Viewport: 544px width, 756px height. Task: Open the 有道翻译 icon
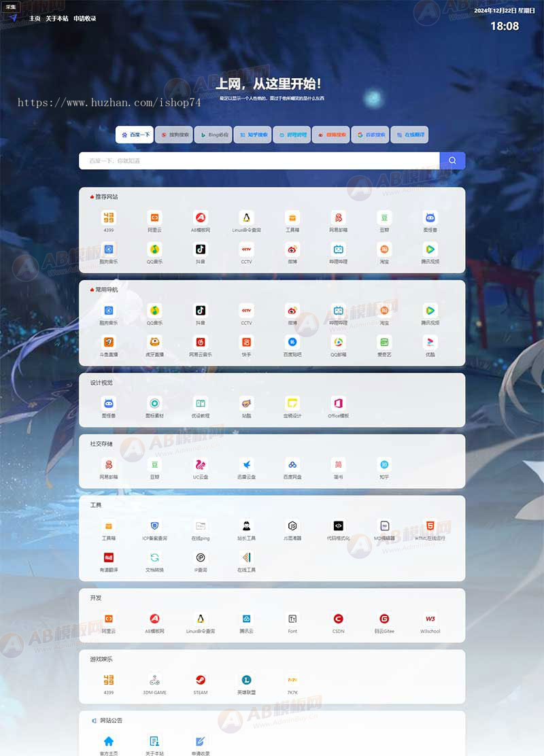click(x=109, y=557)
